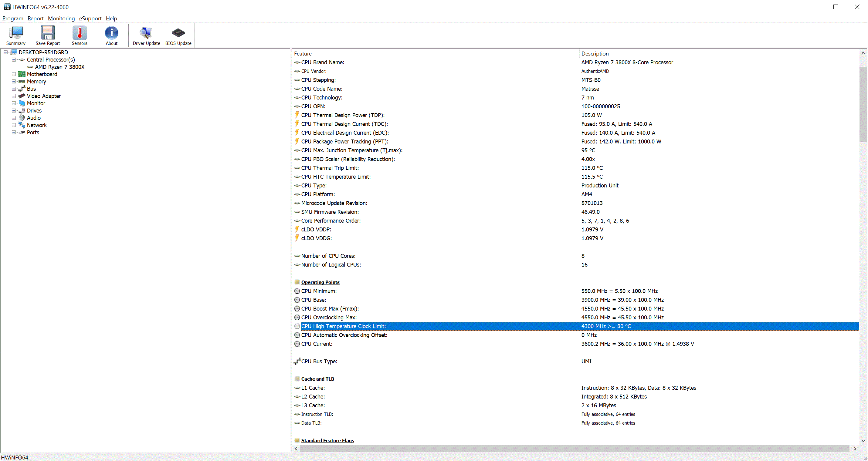
Task: Expand the Network tree node
Action: [x=14, y=125]
